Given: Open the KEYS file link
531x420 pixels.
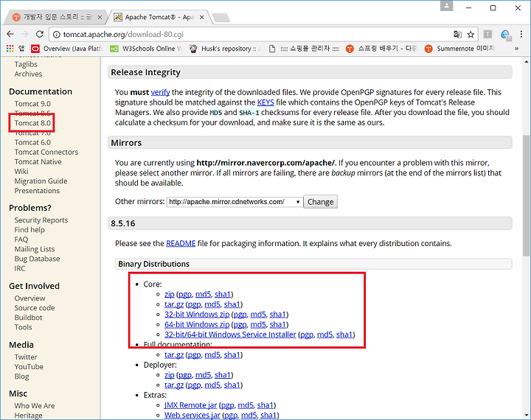Looking at the screenshot, I should tap(265, 102).
